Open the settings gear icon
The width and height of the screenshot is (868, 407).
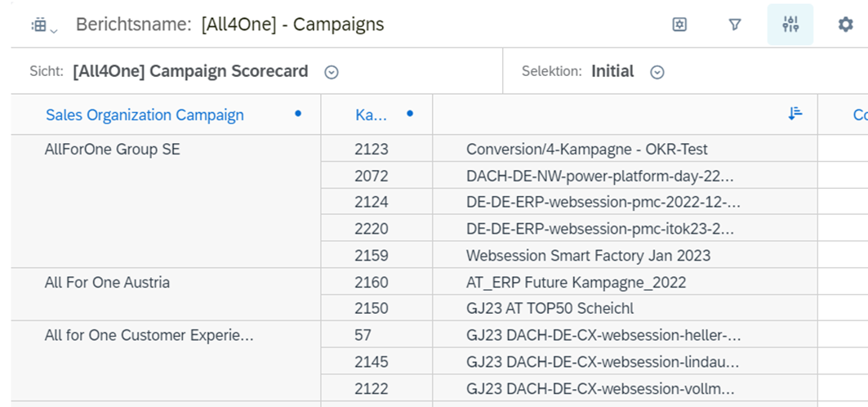845,25
